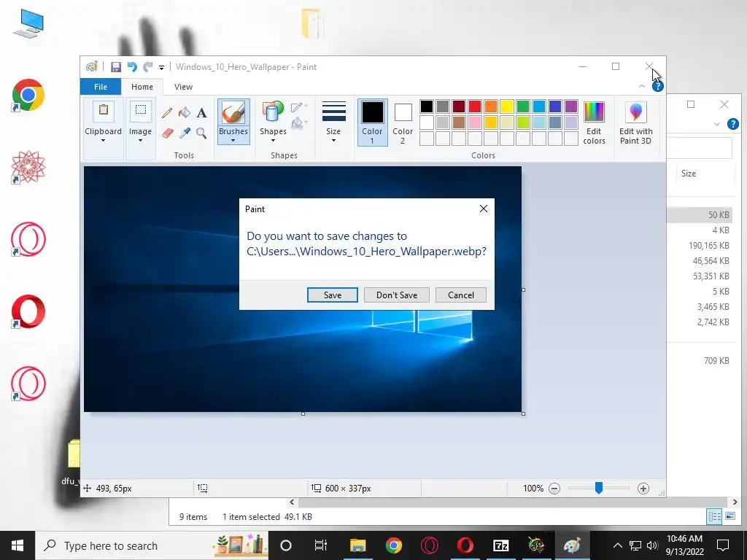747x560 pixels.
Task: Click the zoom slider handle
Action: click(599, 488)
